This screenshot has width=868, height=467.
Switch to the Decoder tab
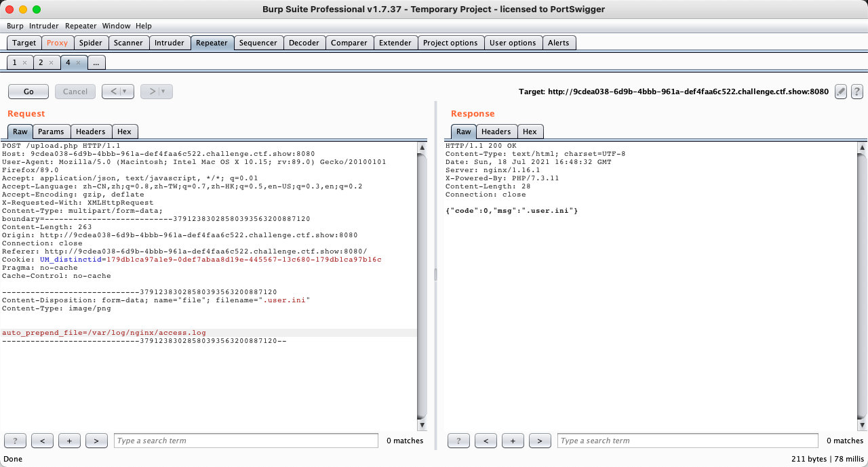coord(304,43)
